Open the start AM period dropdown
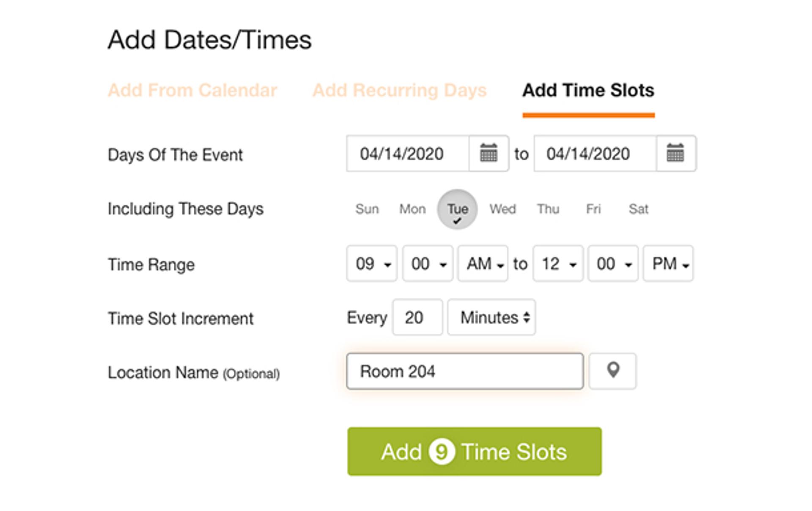This screenshot has height=511, width=812. (x=483, y=263)
